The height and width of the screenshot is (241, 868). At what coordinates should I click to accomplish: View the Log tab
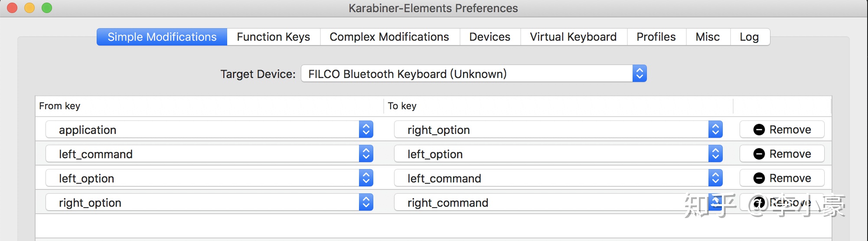[750, 37]
